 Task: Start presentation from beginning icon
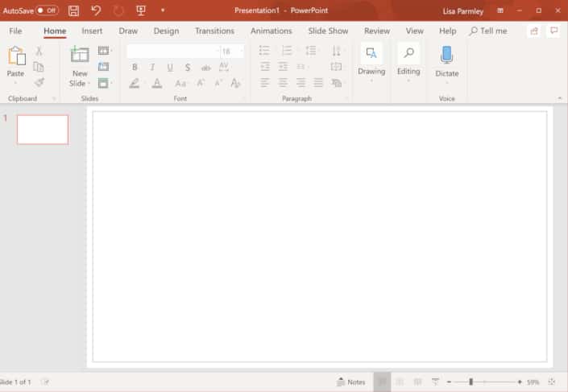[x=141, y=10]
